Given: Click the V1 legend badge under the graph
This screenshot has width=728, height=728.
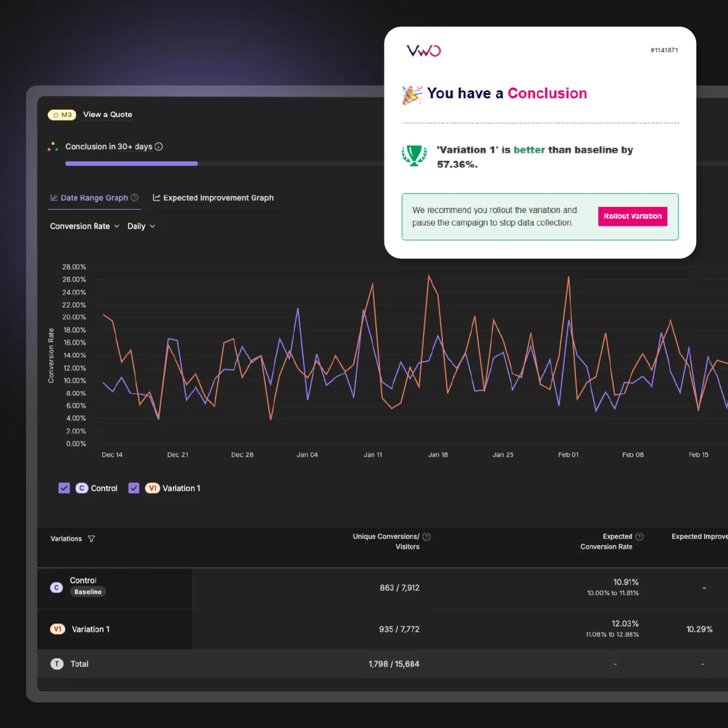Looking at the screenshot, I should [x=152, y=488].
